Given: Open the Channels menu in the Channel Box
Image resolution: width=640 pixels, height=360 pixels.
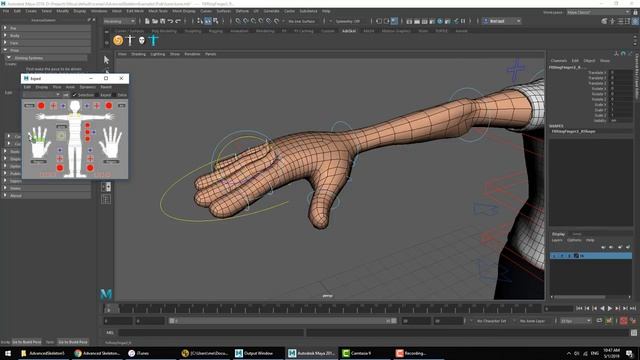Looking at the screenshot, I should pos(559,60).
